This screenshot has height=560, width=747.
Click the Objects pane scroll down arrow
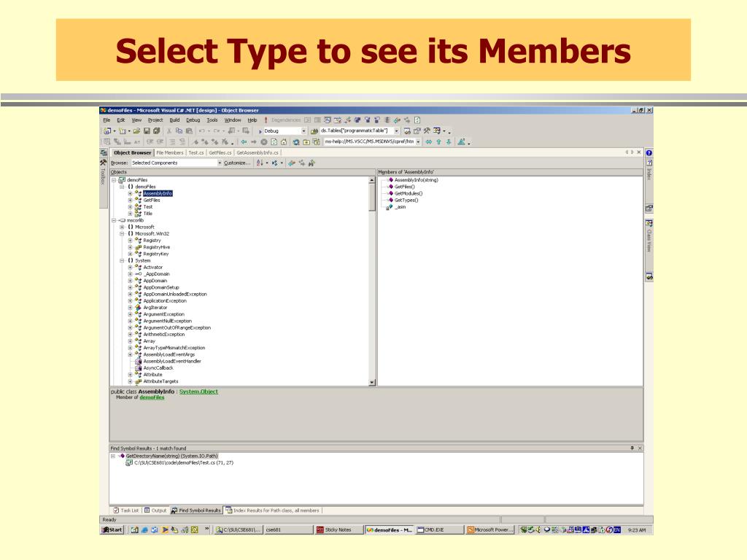(372, 382)
